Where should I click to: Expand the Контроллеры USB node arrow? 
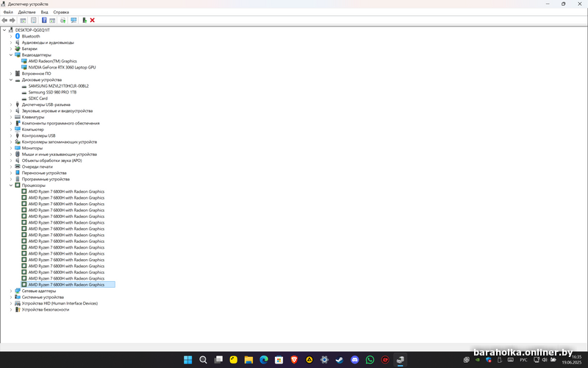point(11,135)
